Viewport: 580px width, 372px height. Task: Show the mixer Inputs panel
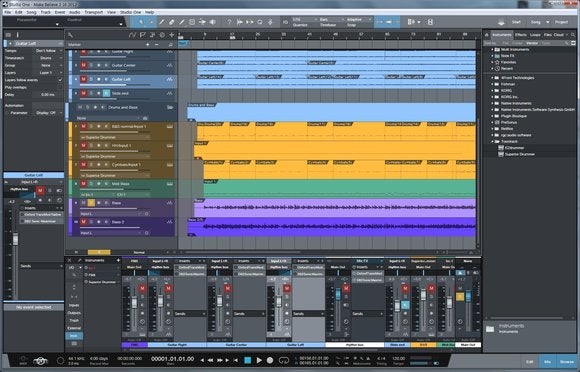click(x=74, y=305)
